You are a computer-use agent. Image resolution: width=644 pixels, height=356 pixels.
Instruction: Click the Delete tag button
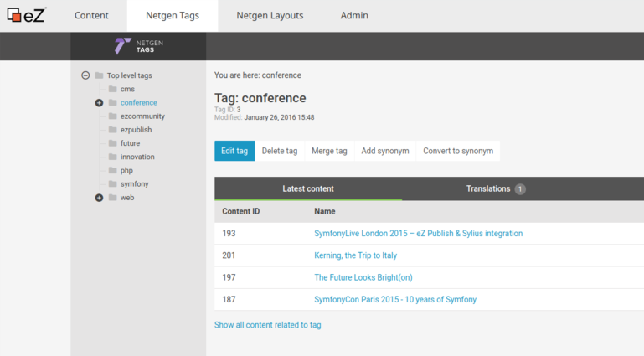[280, 151]
